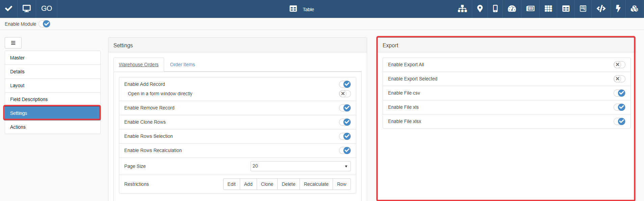The width and height of the screenshot is (644, 201).
Task: Click the Delete restriction button
Action: (288, 184)
